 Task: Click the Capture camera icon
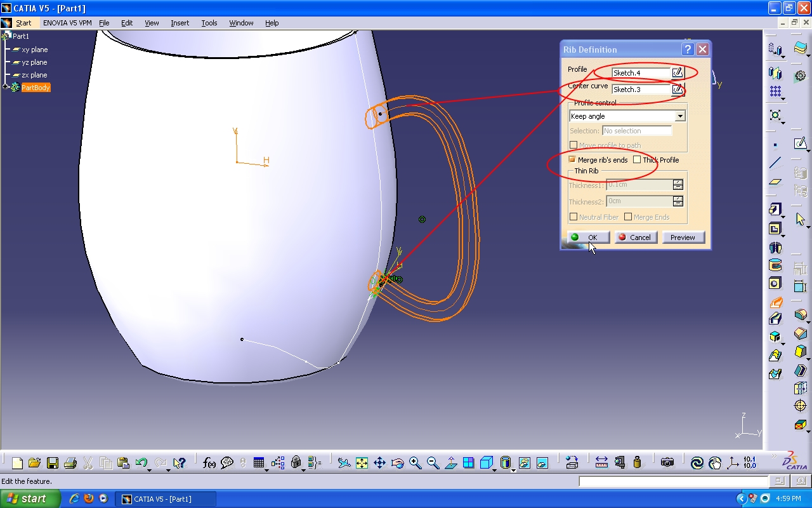[x=667, y=463]
